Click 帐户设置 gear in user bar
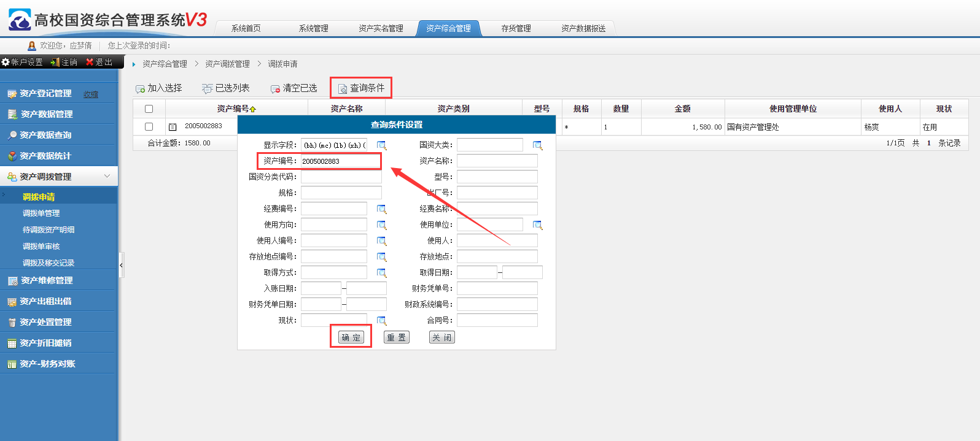The width and height of the screenshot is (980, 441). 22,62
